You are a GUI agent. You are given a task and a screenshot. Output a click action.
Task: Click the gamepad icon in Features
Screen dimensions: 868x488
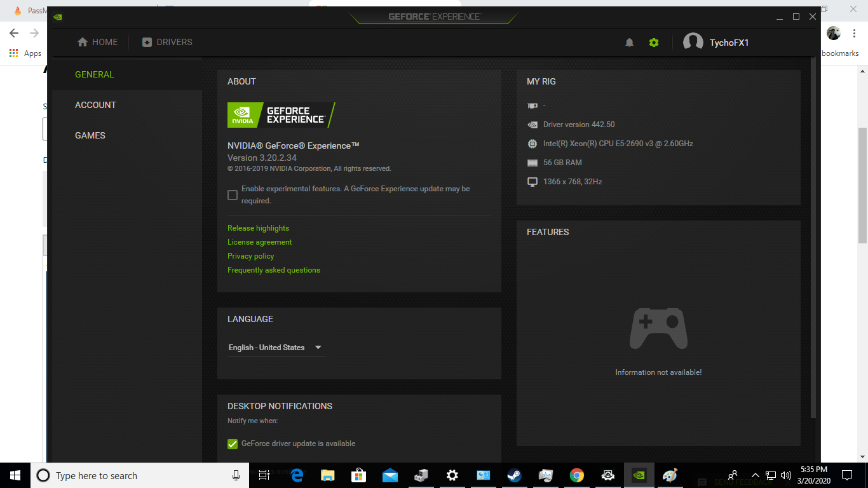(x=658, y=329)
